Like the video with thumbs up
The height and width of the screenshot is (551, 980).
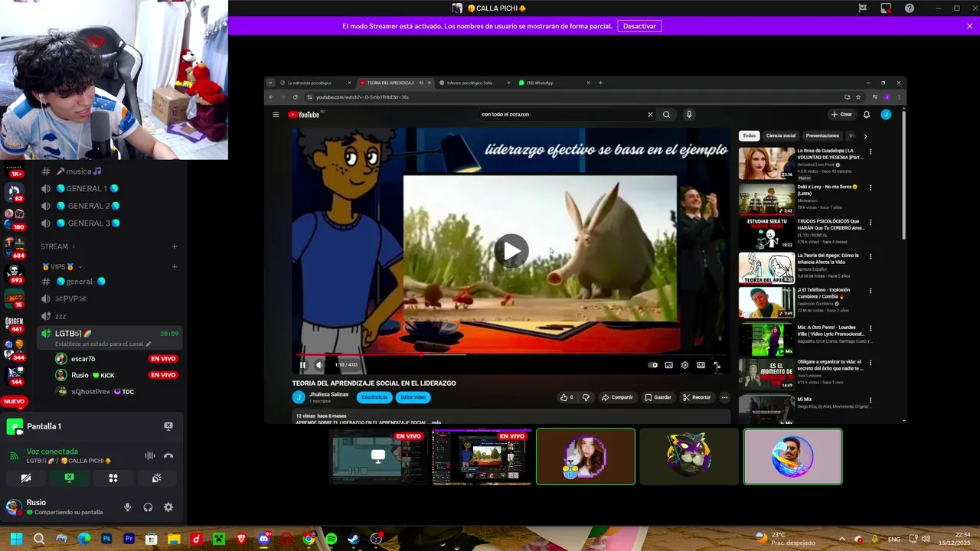pos(567,397)
